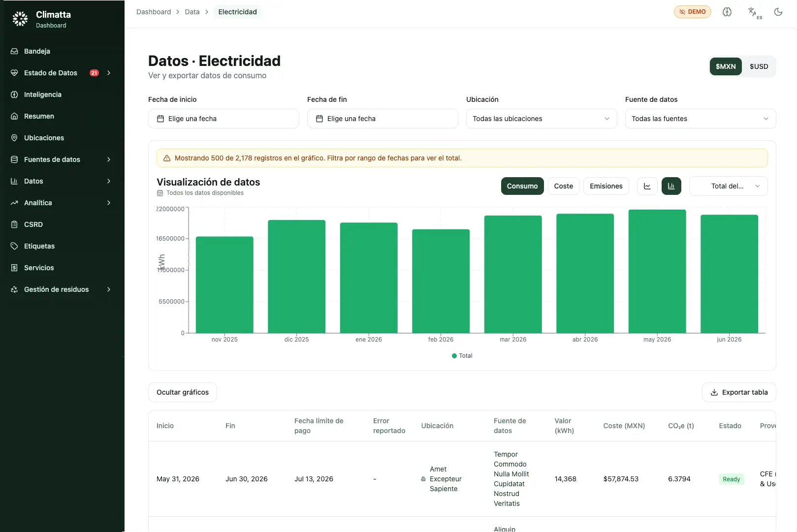Screen dimensions: 797x532
Task: Expand Fuentes de datos submenu
Action: (62, 159)
